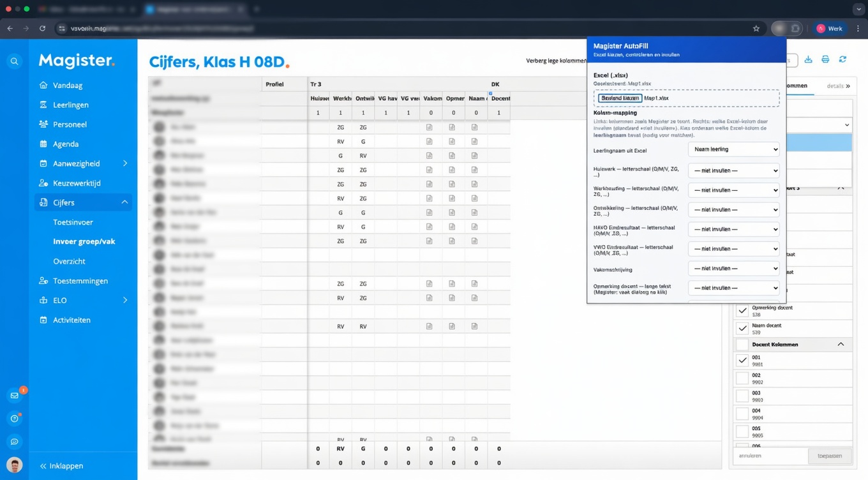Collapse the Docent Kolommen section
868x480 pixels.
click(x=841, y=344)
